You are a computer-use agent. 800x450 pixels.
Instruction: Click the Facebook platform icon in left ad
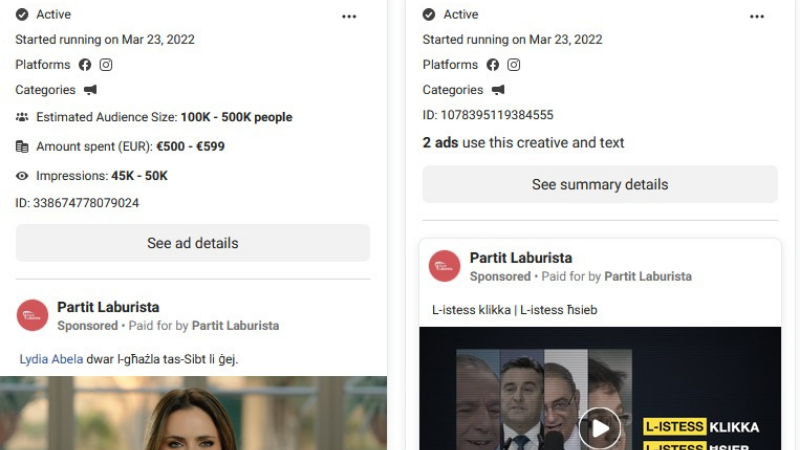point(85,65)
